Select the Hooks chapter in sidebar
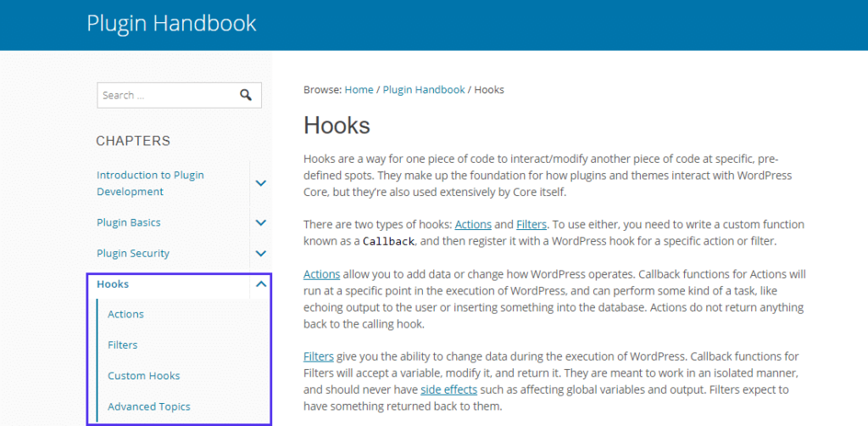 coord(113,284)
